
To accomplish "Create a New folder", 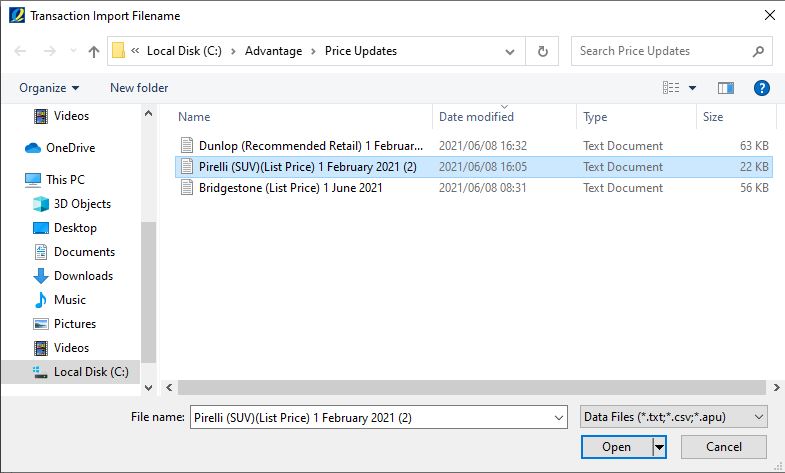I will point(139,88).
